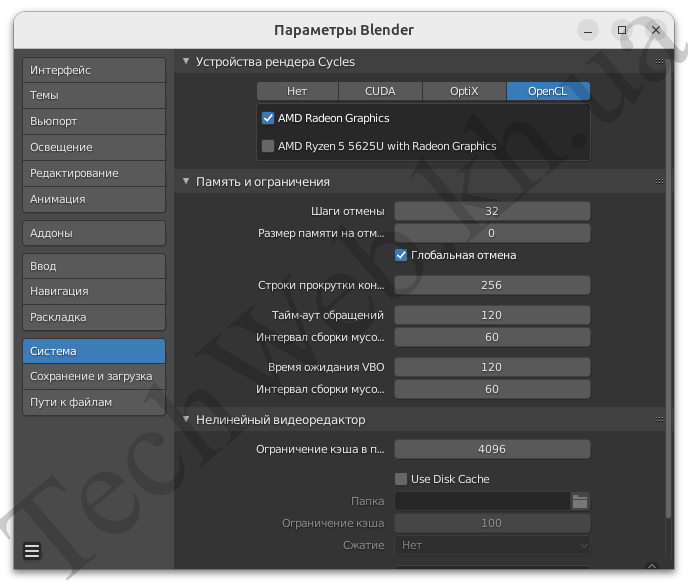This screenshot has width=688, height=586.
Task: Enable AMD Ryzen 5 5625U render device
Action: click(x=268, y=146)
